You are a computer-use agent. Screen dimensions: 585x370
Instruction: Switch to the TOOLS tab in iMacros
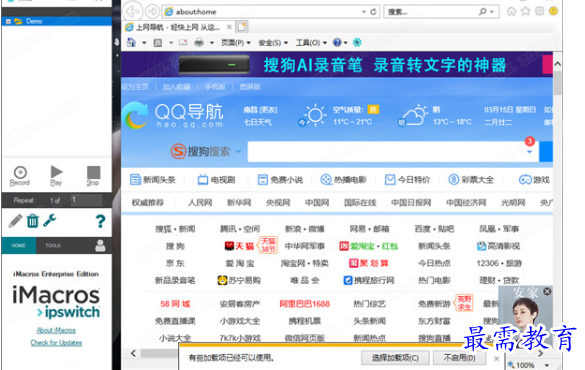53,245
